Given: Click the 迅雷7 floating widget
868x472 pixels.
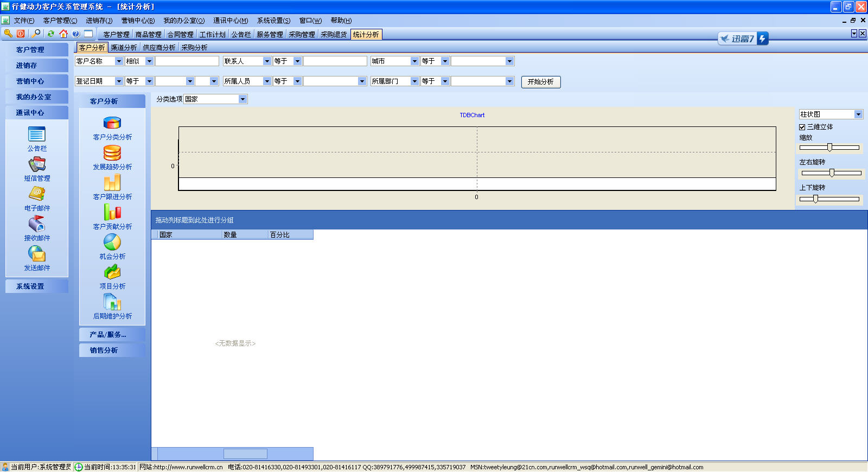Looking at the screenshot, I should point(743,39).
